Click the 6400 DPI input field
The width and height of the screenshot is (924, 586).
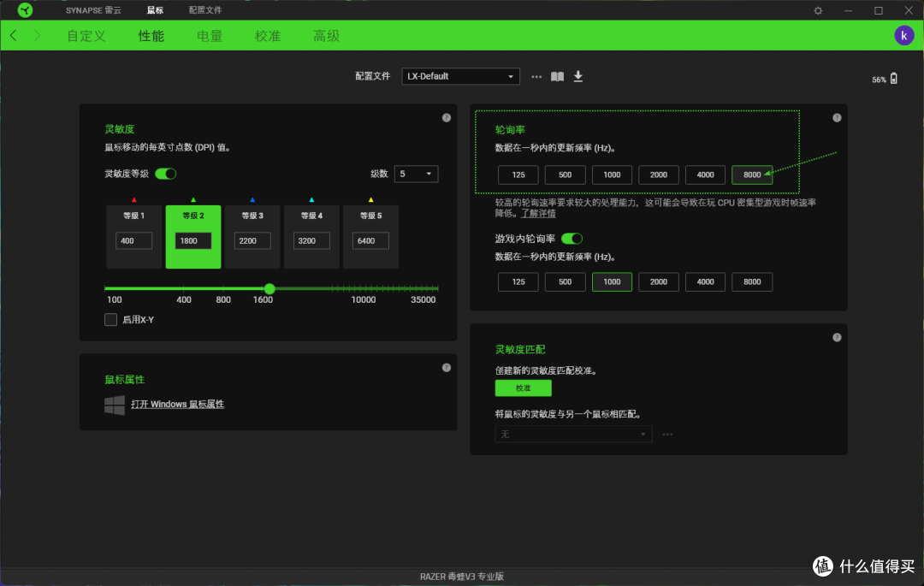pos(370,241)
